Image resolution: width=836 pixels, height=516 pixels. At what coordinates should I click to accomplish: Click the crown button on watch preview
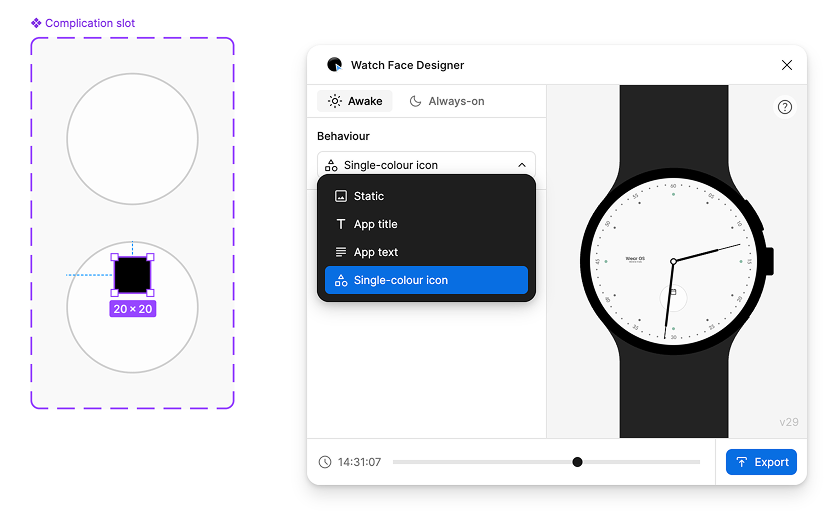[769, 261]
